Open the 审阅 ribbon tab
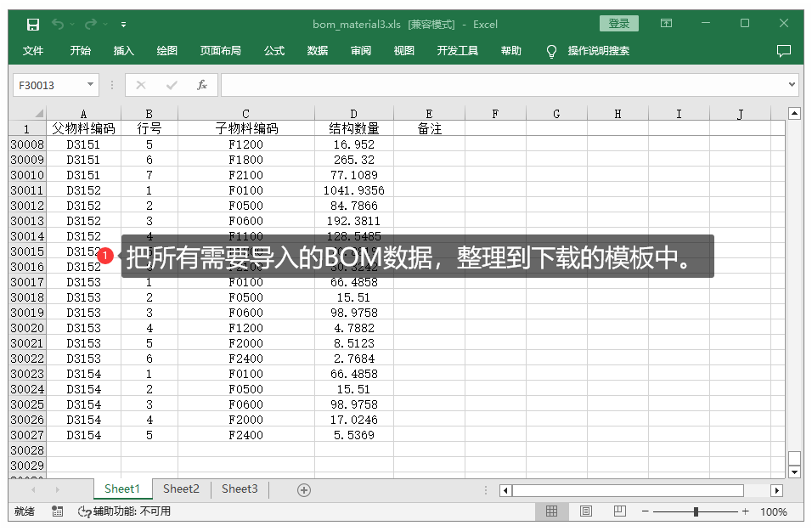 tap(361, 51)
